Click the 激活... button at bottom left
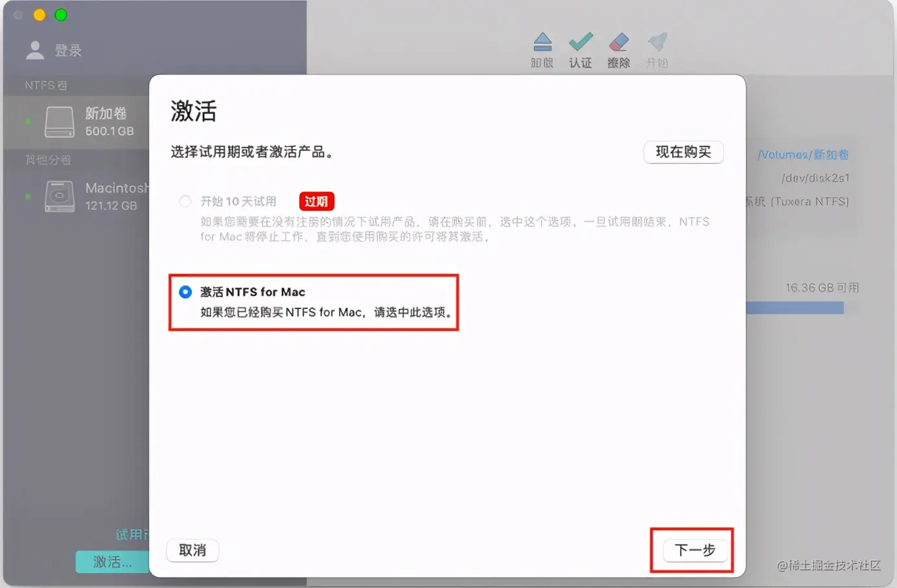Viewport: 897px width, 588px height. 111,561
